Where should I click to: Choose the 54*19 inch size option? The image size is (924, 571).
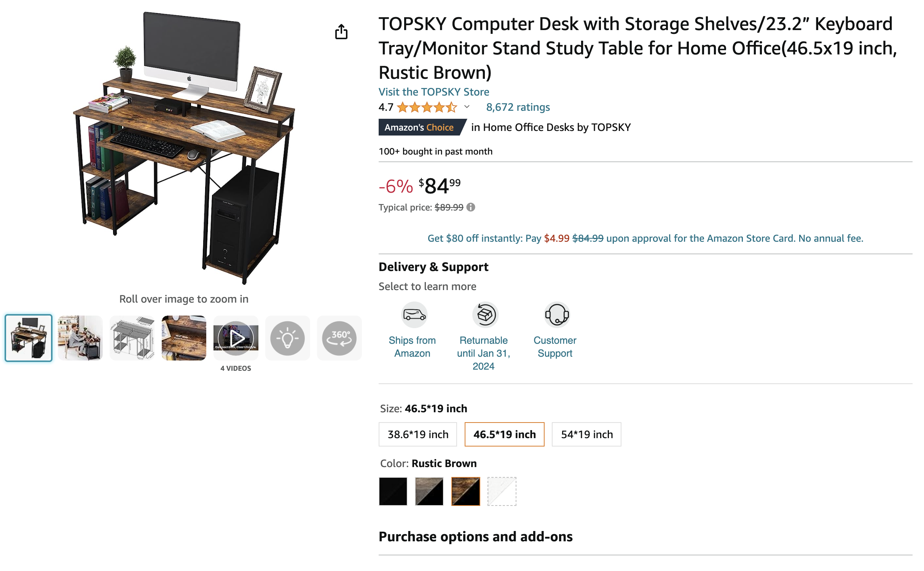(x=586, y=434)
